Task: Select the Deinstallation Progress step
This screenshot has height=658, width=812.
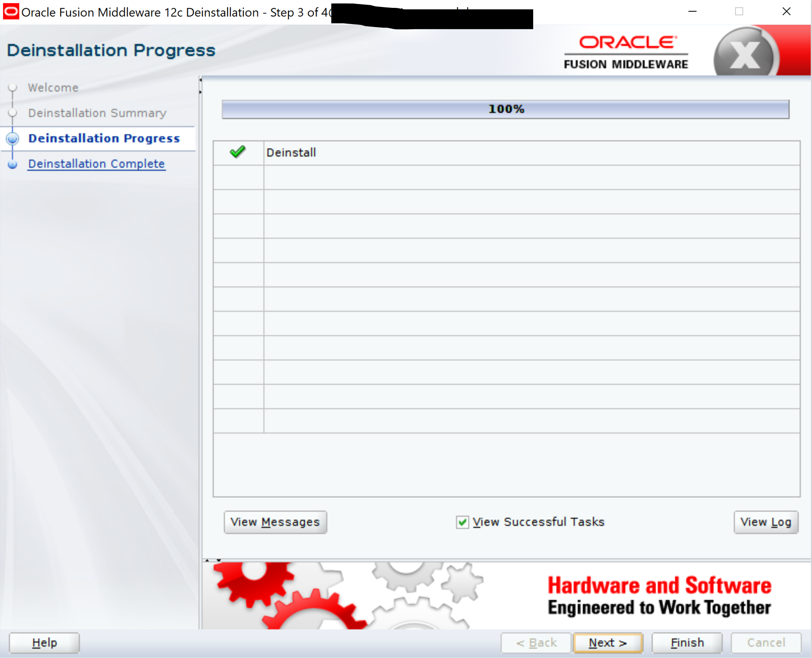Action: click(x=104, y=138)
